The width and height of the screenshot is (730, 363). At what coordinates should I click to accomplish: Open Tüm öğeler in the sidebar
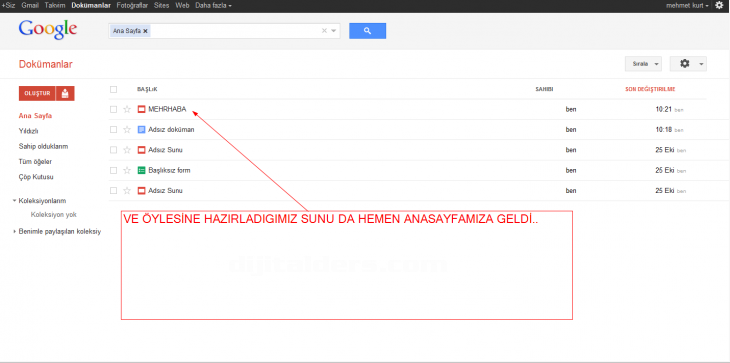[x=35, y=162]
